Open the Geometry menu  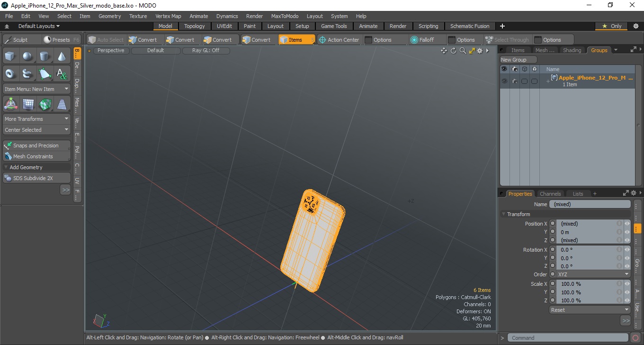(109, 16)
